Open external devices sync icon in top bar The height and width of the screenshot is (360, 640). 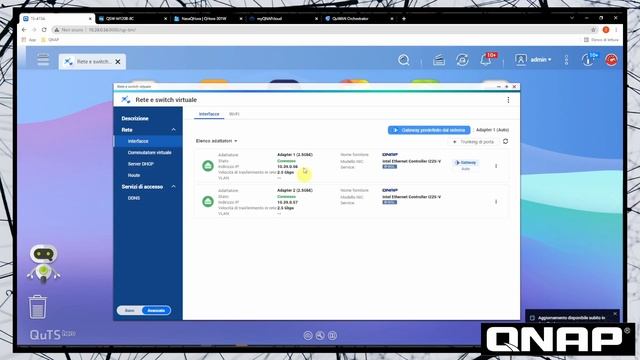pos(462,60)
